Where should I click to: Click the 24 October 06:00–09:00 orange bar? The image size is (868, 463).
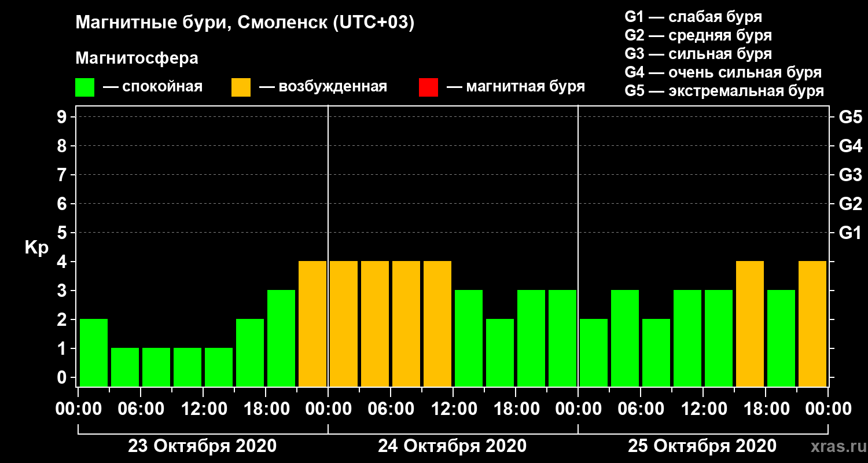tap(406, 324)
